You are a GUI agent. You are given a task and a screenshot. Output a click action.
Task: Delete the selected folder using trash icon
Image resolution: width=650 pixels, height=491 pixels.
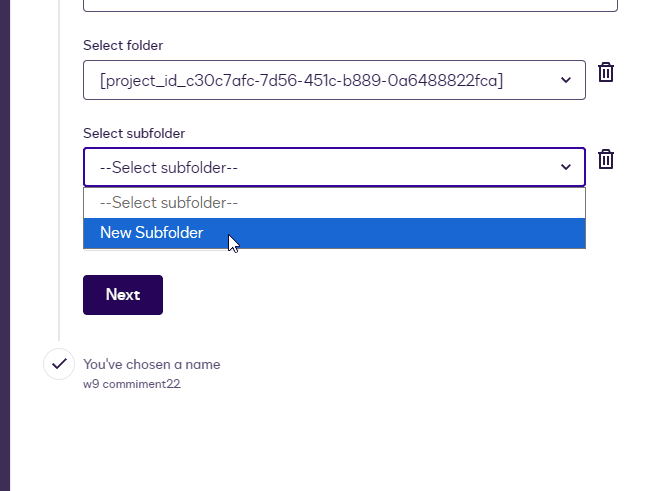tap(605, 73)
